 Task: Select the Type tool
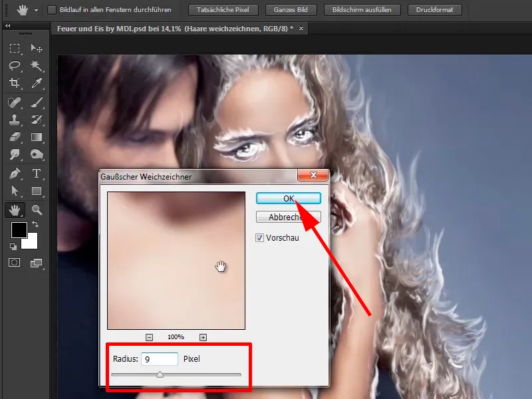point(37,174)
